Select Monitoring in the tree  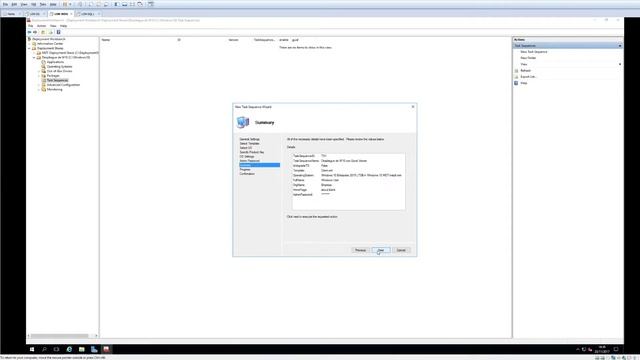tap(55, 89)
